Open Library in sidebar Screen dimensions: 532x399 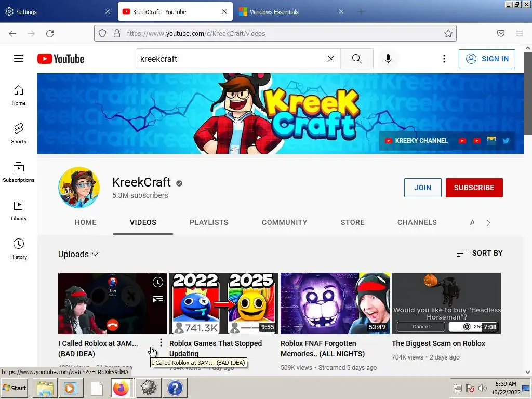[19, 210]
